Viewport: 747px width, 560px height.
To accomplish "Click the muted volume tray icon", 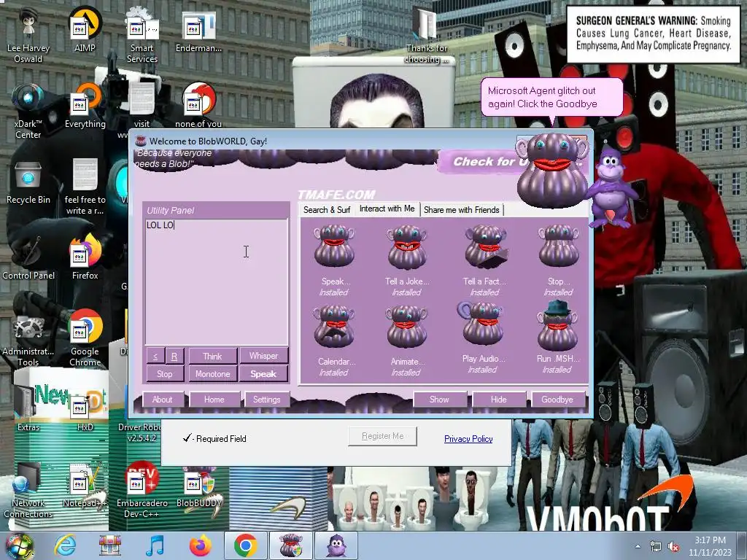I will click(x=673, y=547).
